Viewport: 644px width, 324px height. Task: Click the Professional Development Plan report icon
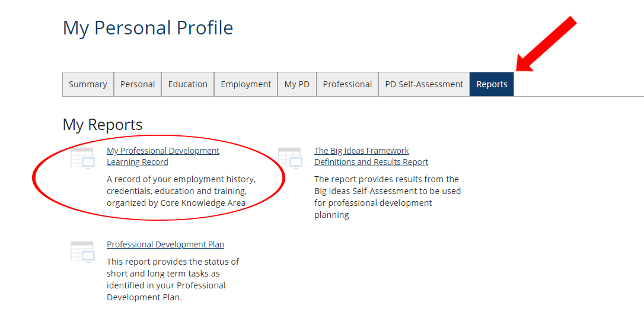coord(82,252)
